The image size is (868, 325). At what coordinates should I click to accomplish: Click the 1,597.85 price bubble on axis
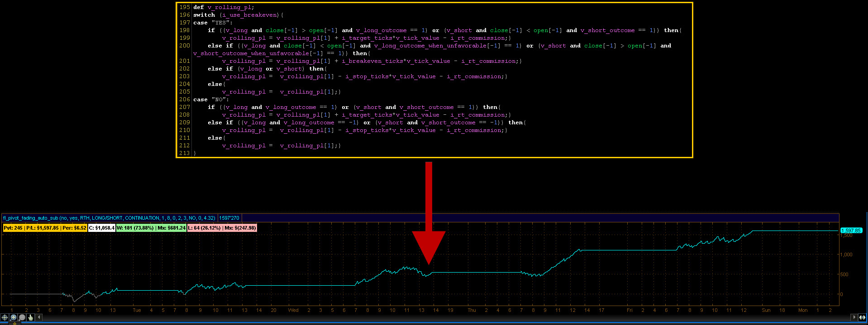pyautogui.click(x=851, y=231)
